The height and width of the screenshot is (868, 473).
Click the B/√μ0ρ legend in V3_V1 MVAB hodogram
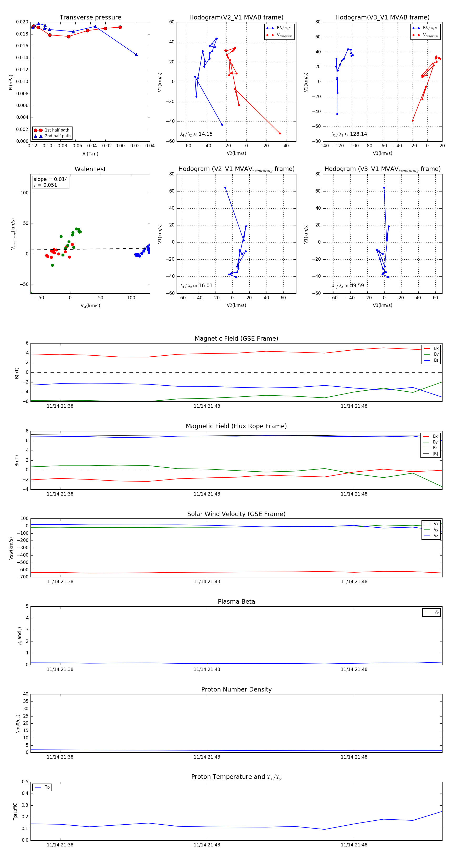point(425,28)
